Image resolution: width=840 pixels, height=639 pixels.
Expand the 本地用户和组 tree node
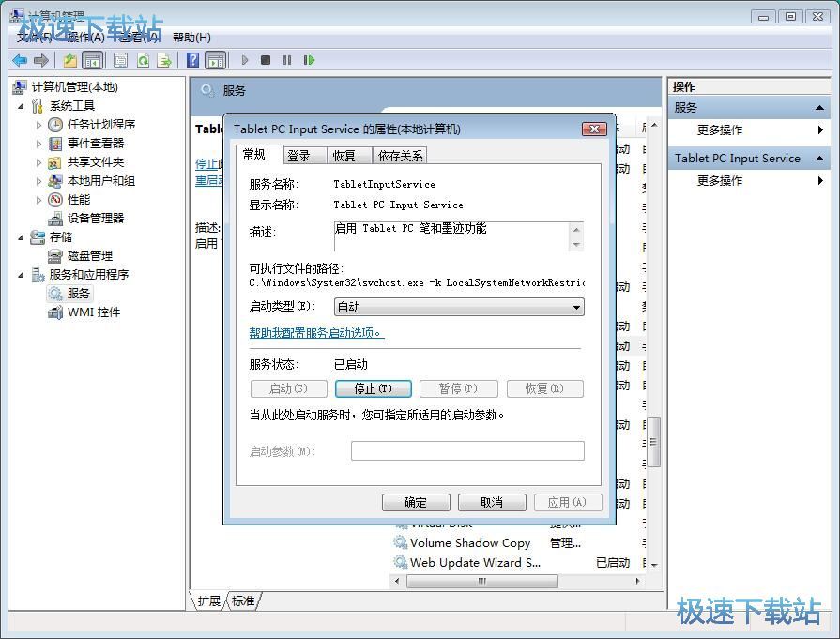click(38, 181)
